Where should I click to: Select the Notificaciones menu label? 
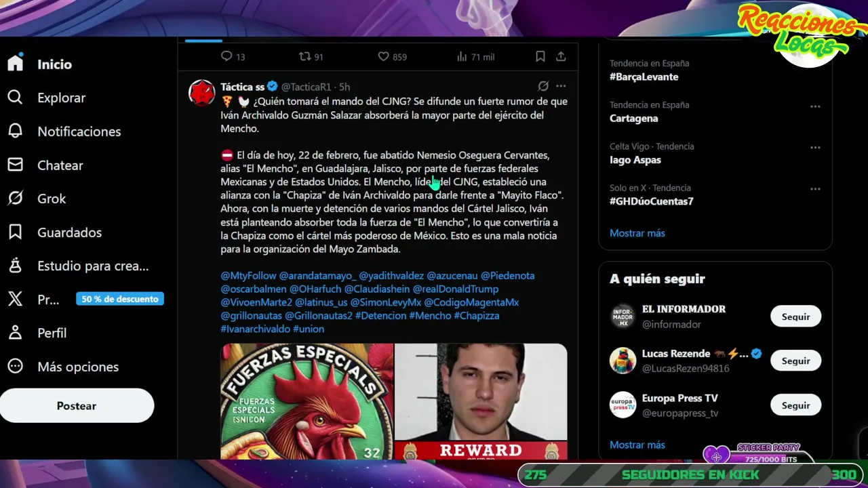click(x=79, y=131)
